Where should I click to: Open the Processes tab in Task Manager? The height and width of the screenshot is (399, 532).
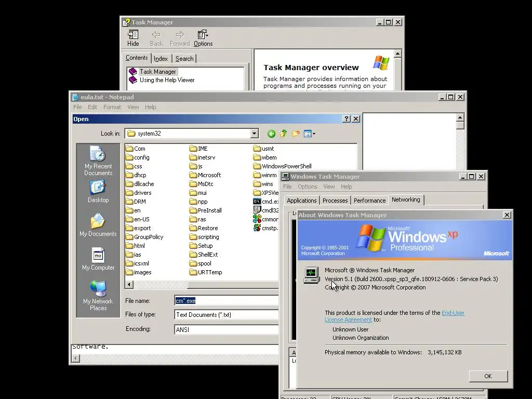click(335, 201)
